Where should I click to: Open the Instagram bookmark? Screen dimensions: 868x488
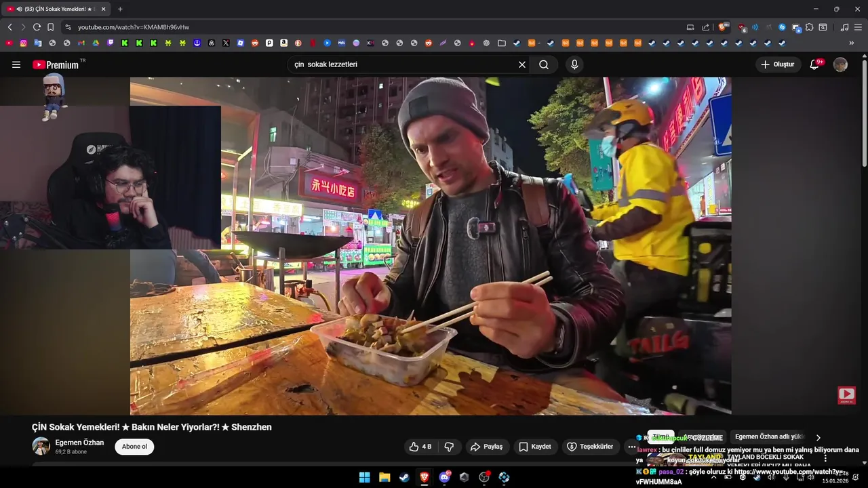[23, 43]
